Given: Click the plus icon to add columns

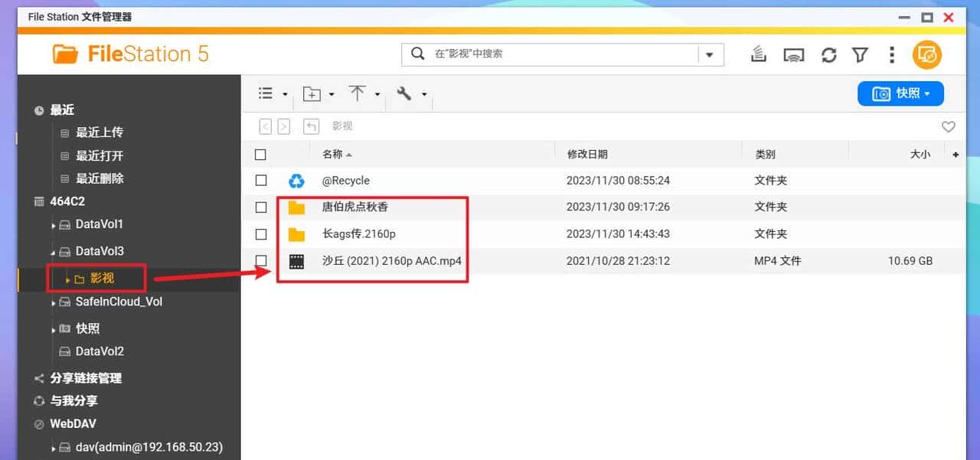Looking at the screenshot, I should pyautogui.click(x=955, y=155).
